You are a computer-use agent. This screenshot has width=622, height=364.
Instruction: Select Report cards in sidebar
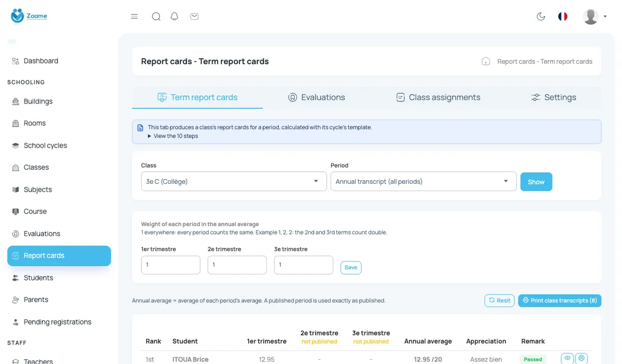tap(59, 256)
